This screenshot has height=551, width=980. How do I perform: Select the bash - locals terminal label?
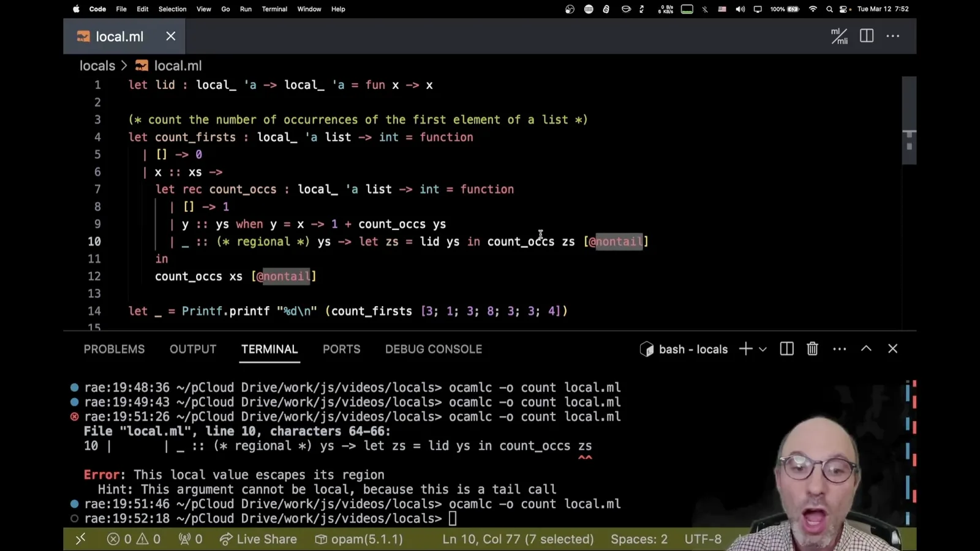pos(684,349)
